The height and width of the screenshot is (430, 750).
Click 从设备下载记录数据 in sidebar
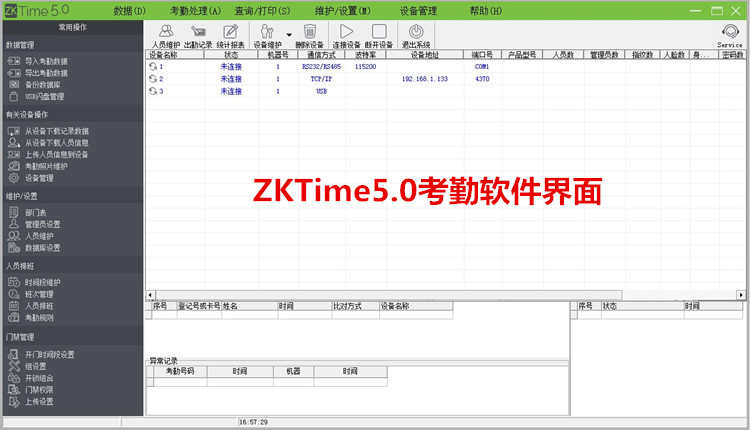[x=48, y=131]
